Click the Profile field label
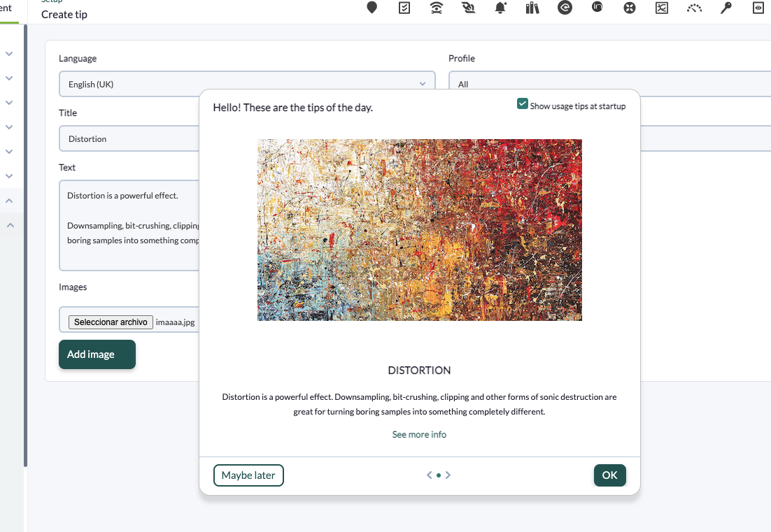 pos(462,59)
